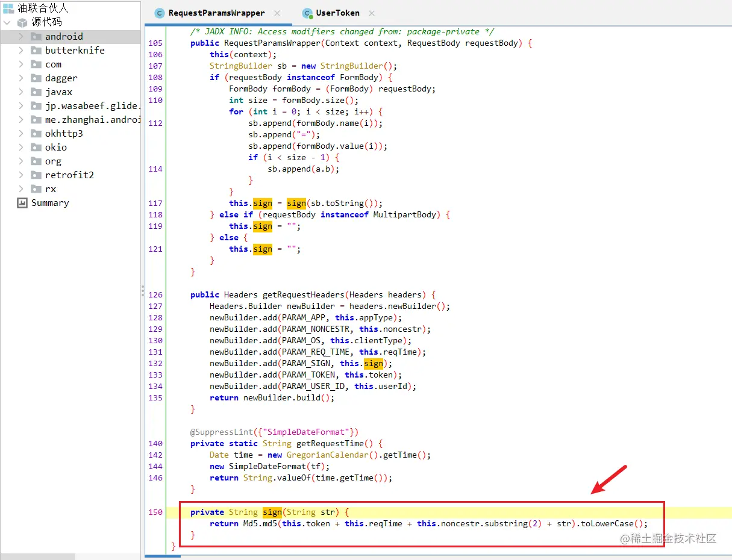Click PARAM_SIGN in the newBuilder.add line
Screen dimensions: 732x560
coord(305,364)
